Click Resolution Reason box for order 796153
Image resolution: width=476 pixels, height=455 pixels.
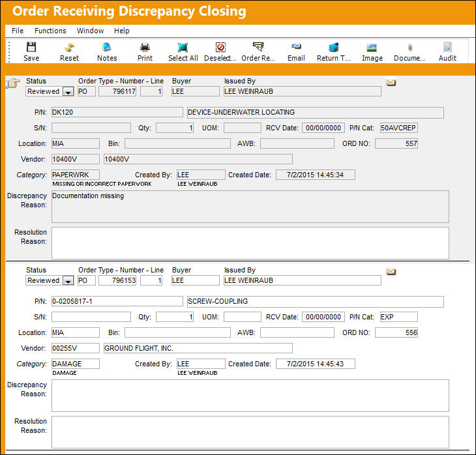[x=250, y=432]
